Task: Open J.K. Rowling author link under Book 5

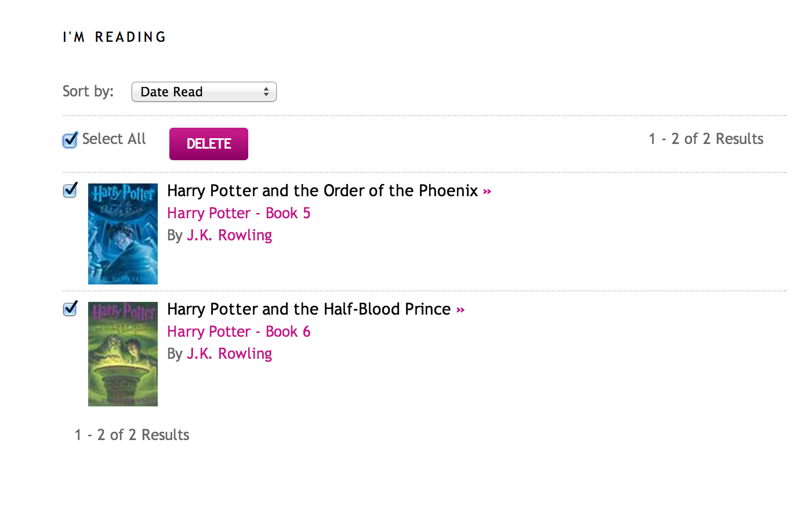Action: [x=229, y=235]
